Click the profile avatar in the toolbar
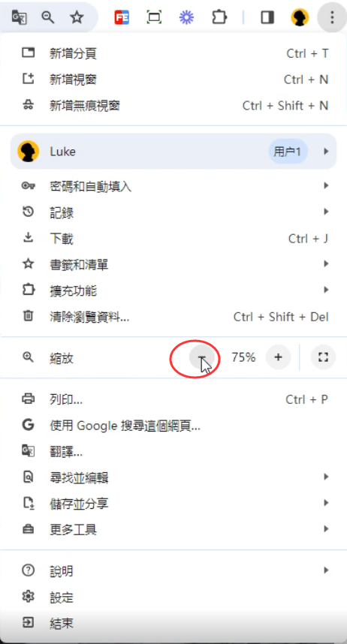347x644 pixels. click(x=300, y=17)
